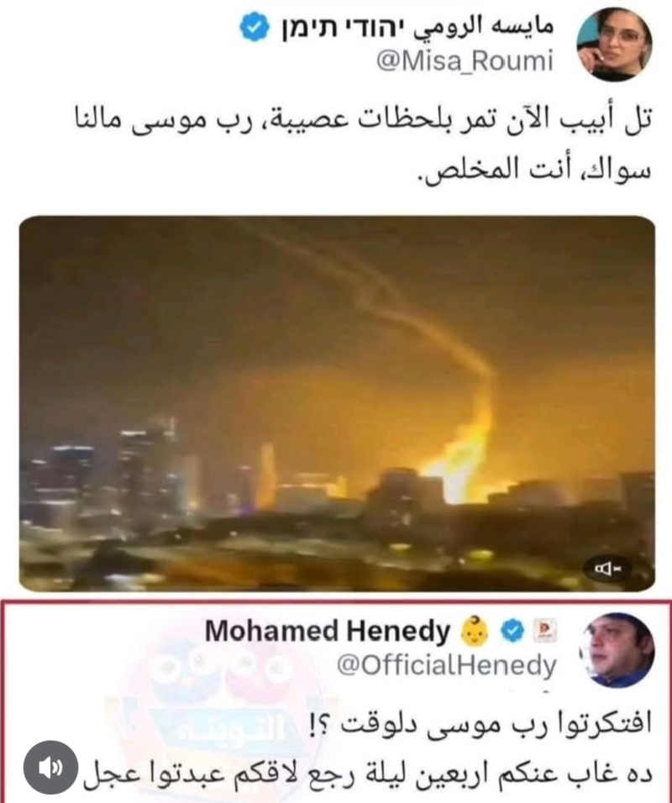Click the small affiliation badge after the verified check
The height and width of the screenshot is (803, 672).
pos(546,631)
